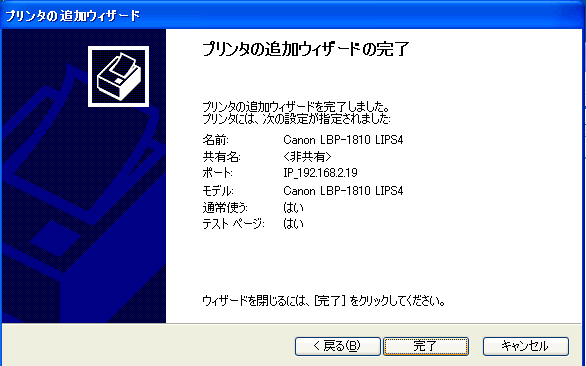The height and width of the screenshot is (366, 586).
Task: Click the share name value <非共有>
Action: tap(307, 156)
